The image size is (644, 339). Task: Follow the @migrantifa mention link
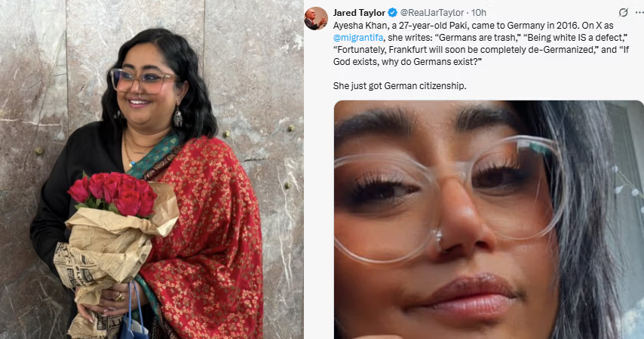click(358, 38)
